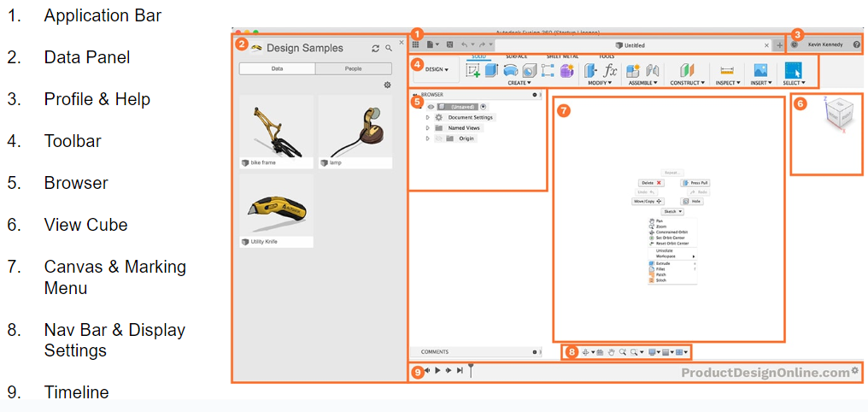
Task: Open the Help question mark icon
Action: (856, 44)
